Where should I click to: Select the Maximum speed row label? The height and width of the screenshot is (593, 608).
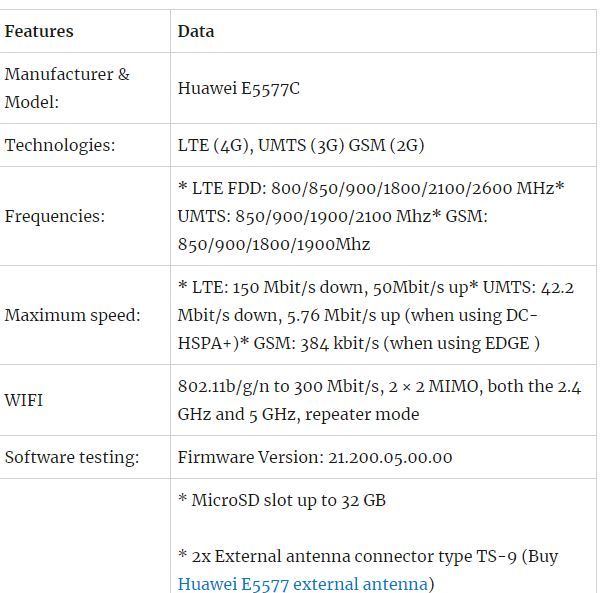(73, 315)
